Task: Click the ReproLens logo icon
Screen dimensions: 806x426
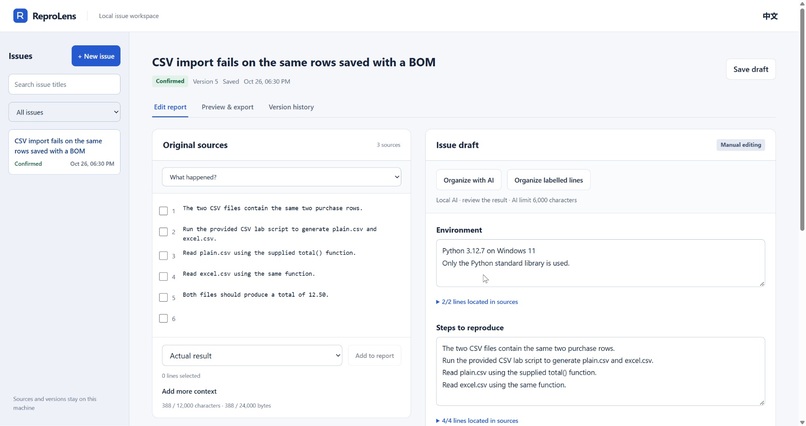Action: click(x=20, y=16)
